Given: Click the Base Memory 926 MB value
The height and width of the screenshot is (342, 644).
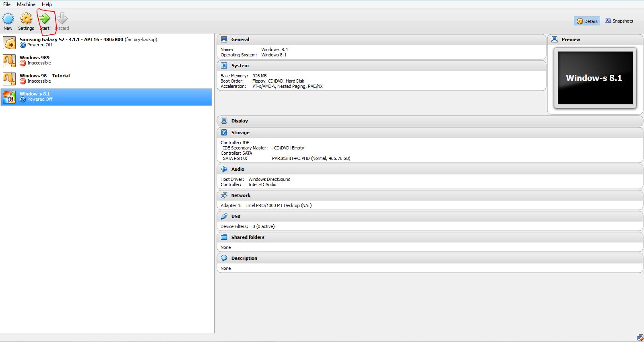Looking at the screenshot, I should (x=260, y=76).
